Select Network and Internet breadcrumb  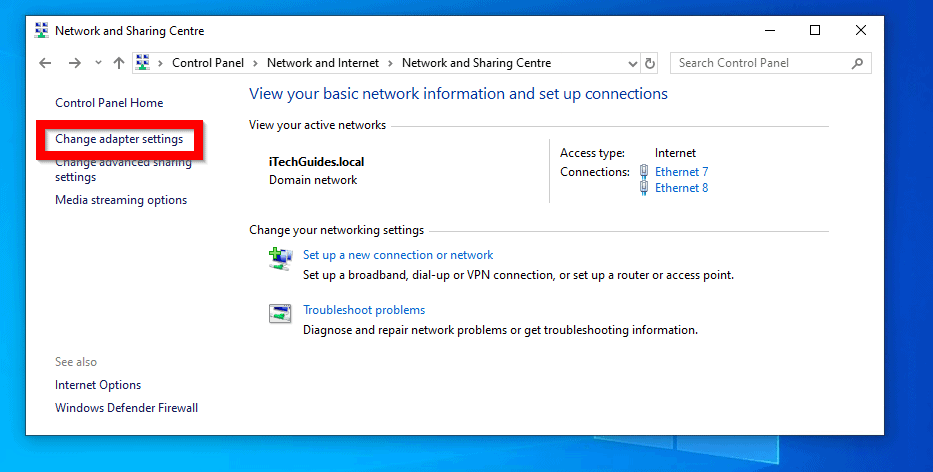tap(322, 63)
